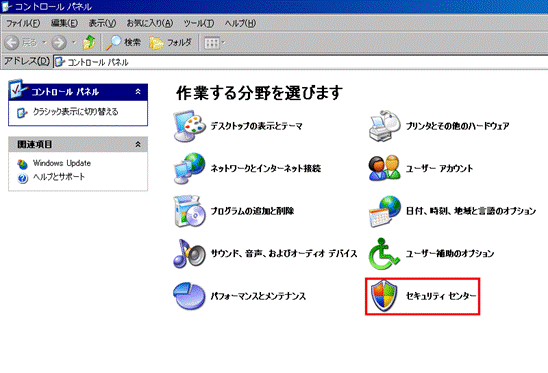
Task: Click ユーザー補助のオプション link
Action: coord(450,253)
